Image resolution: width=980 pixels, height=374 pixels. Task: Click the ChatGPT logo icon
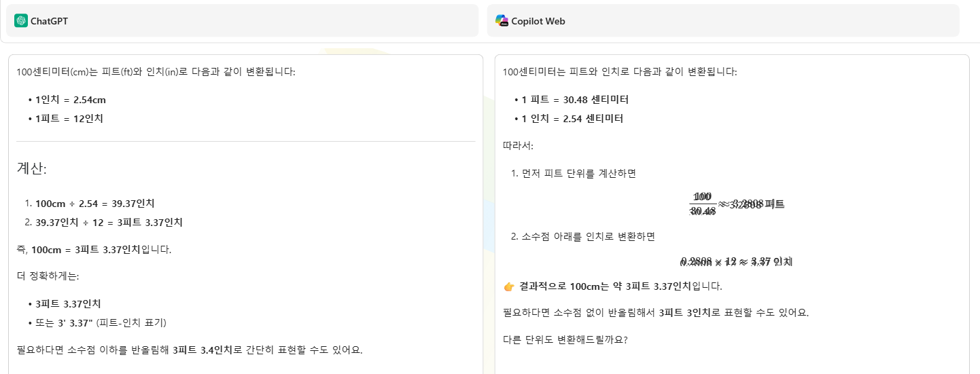[x=21, y=20]
